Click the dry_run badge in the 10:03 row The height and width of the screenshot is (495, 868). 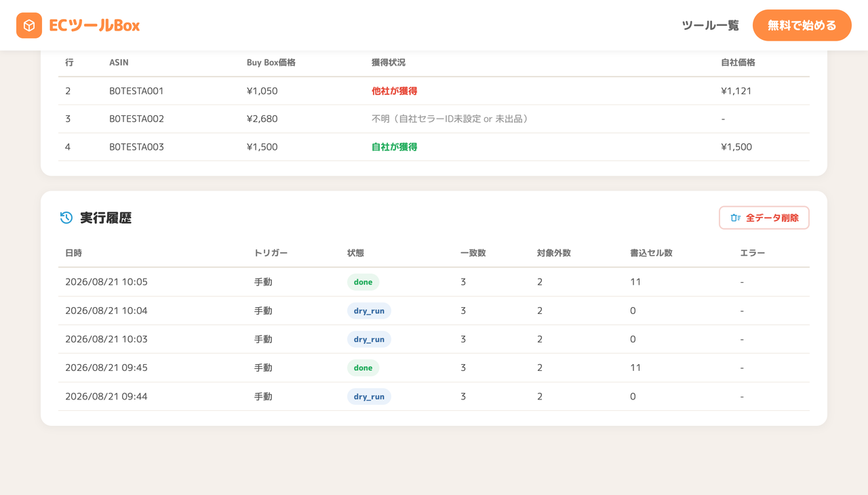pyautogui.click(x=369, y=339)
